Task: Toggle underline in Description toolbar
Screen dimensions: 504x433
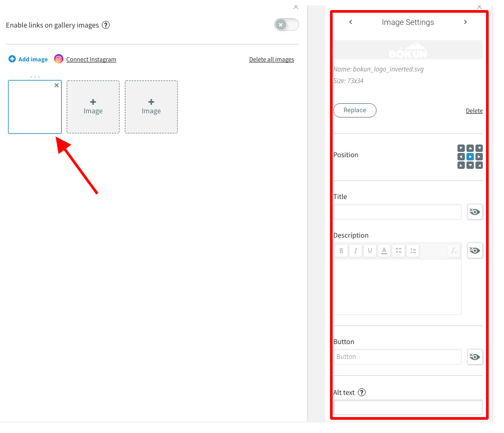Action: click(370, 250)
